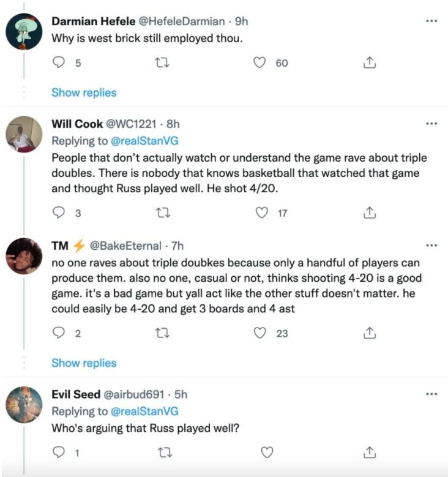
Task: Open more options on Darmian Hefele's tweet
Action: point(431,21)
